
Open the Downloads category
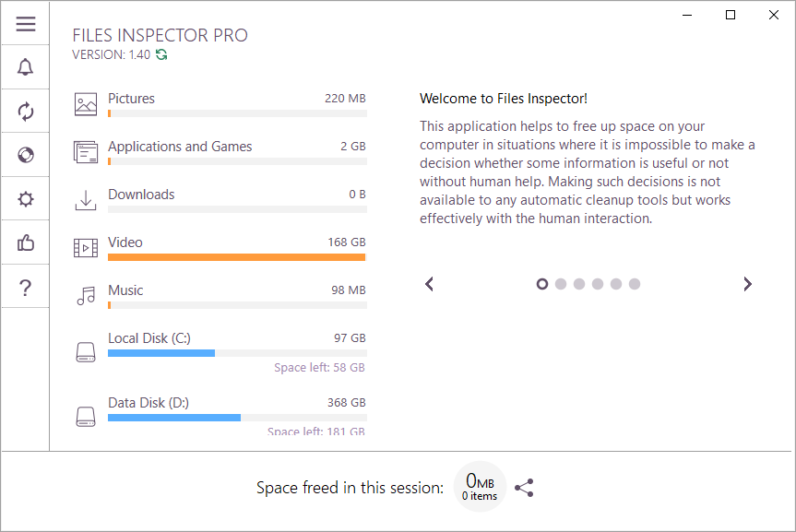pyautogui.click(x=220, y=200)
